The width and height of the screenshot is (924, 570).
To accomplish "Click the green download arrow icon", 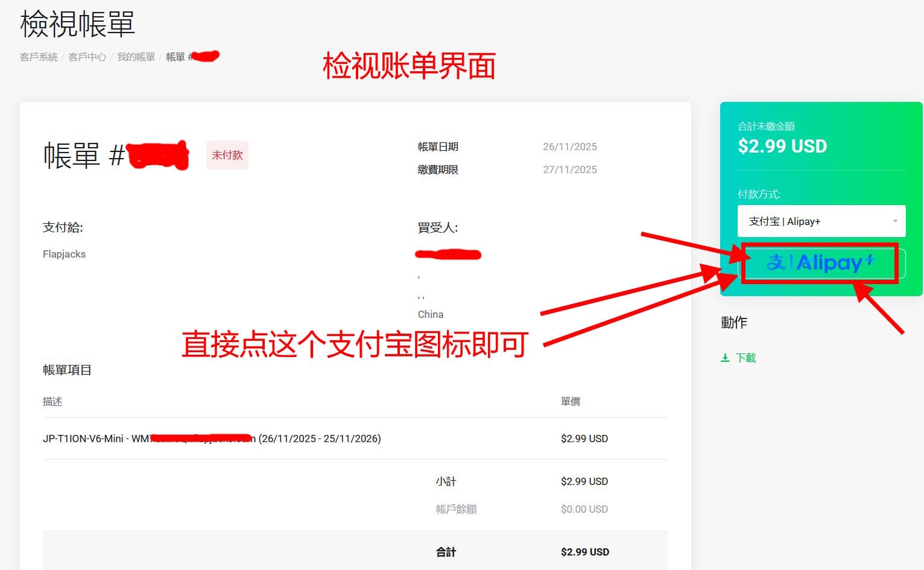I will pos(725,357).
